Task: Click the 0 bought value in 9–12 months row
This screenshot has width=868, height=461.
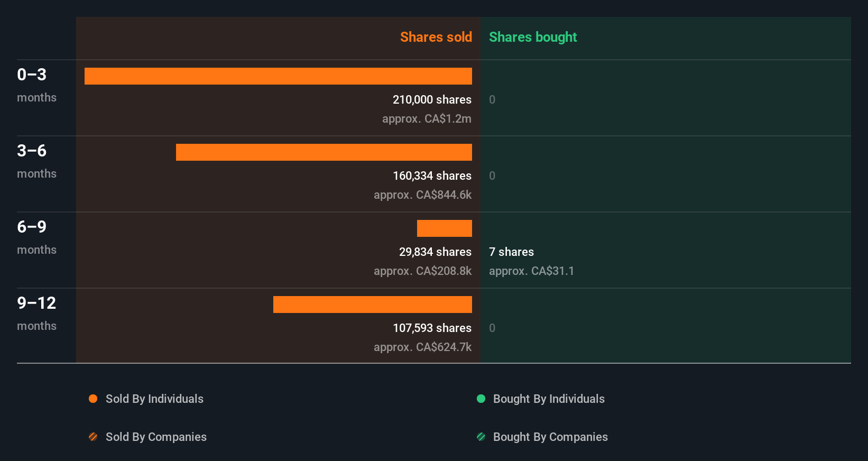Action: [x=492, y=328]
